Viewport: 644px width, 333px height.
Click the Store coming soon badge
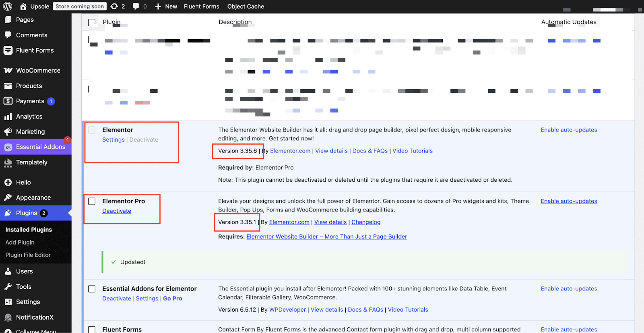(x=80, y=6)
